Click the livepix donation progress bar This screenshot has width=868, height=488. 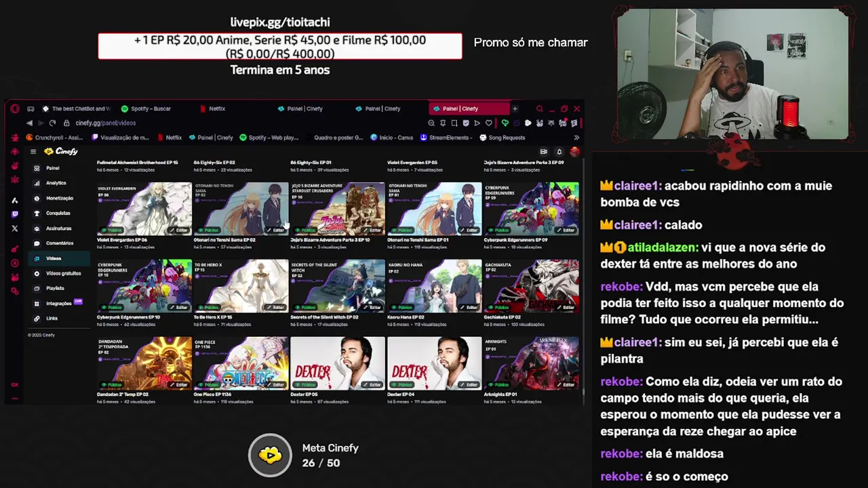coord(280,46)
